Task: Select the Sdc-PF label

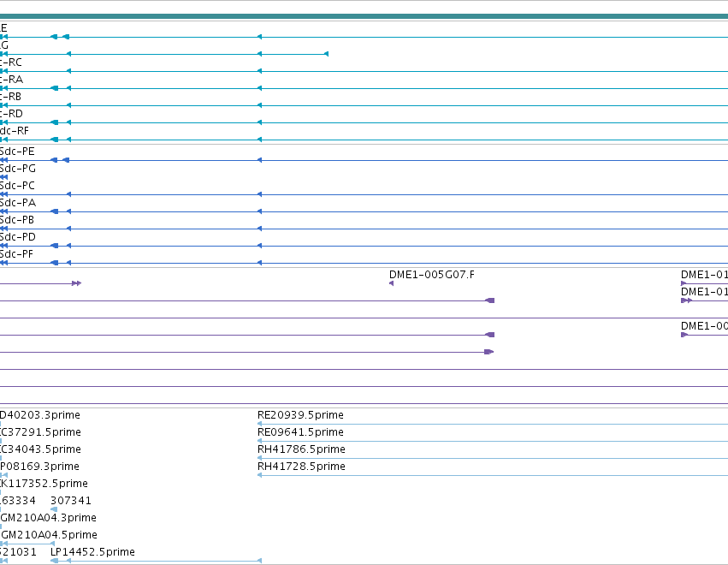Action: [x=17, y=254]
